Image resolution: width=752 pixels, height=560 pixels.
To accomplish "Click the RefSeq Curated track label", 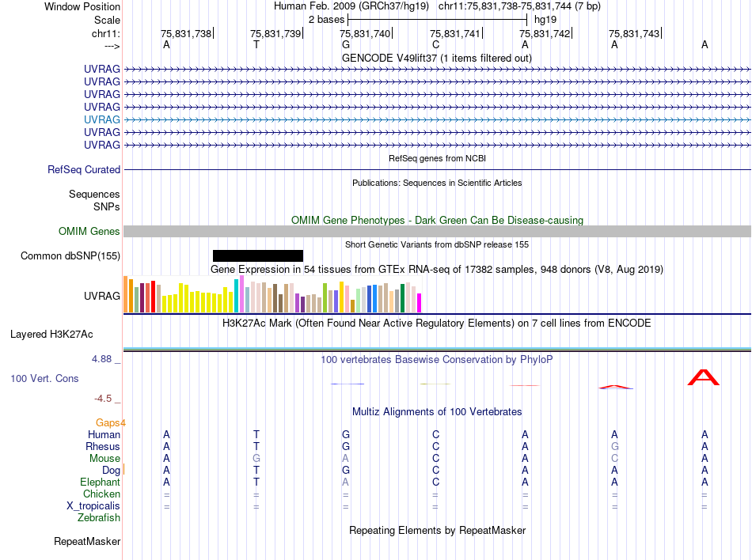I will tap(84, 169).
